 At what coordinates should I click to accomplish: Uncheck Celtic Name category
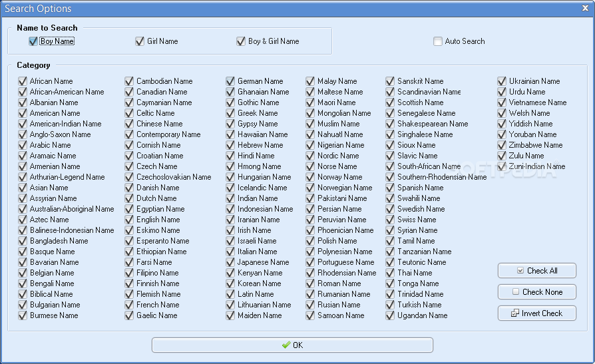click(x=129, y=113)
